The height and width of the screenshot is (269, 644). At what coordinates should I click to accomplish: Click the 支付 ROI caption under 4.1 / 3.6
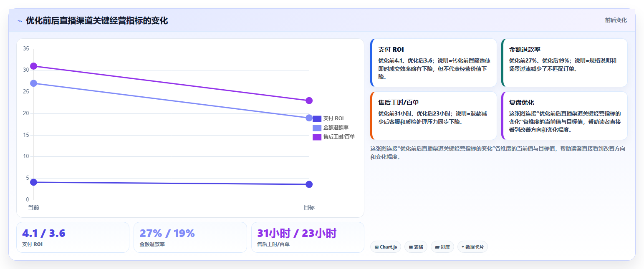(32, 244)
